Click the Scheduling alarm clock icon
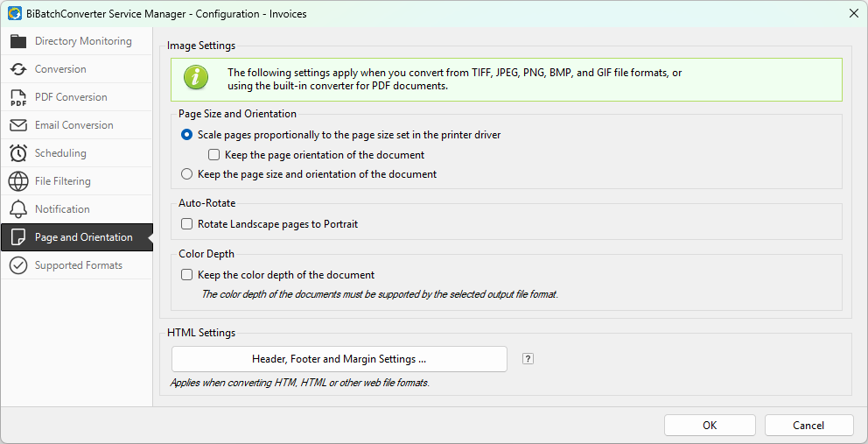Image resolution: width=868 pixels, height=444 pixels. [18, 153]
